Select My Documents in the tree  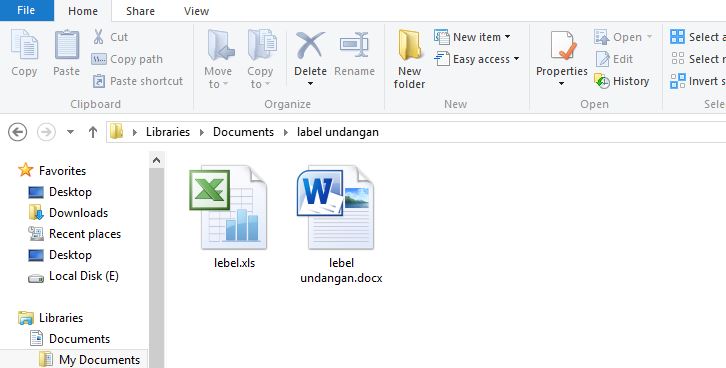[x=99, y=360]
